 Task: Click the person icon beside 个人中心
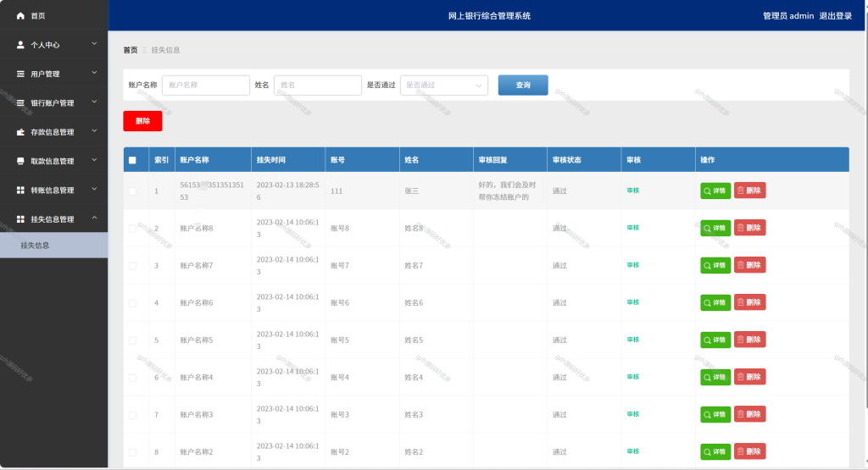(x=20, y=45)
